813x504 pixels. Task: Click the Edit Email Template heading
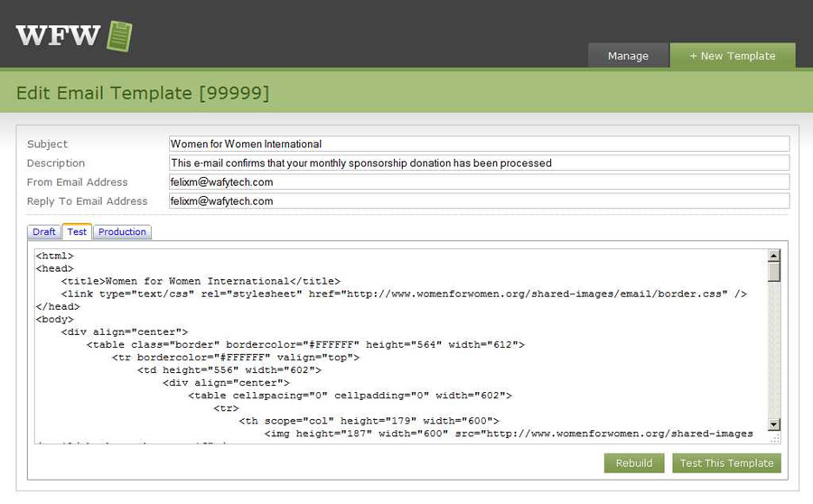point(143,93)
